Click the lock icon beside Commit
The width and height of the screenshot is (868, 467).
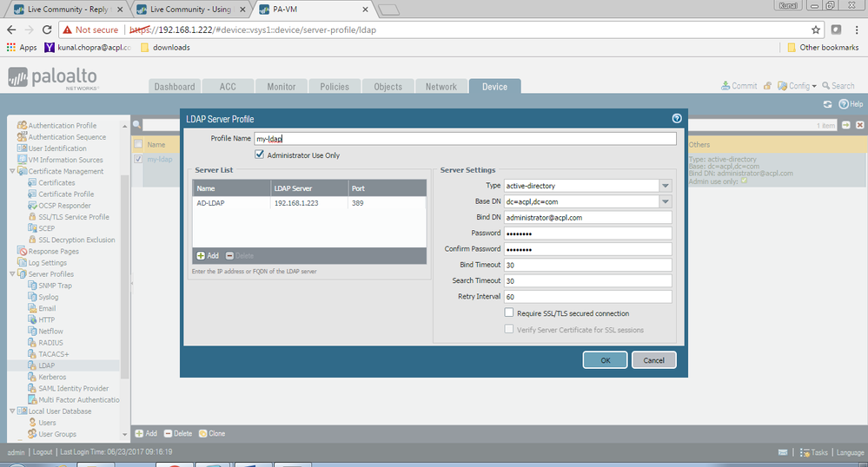tap(767, 86)
